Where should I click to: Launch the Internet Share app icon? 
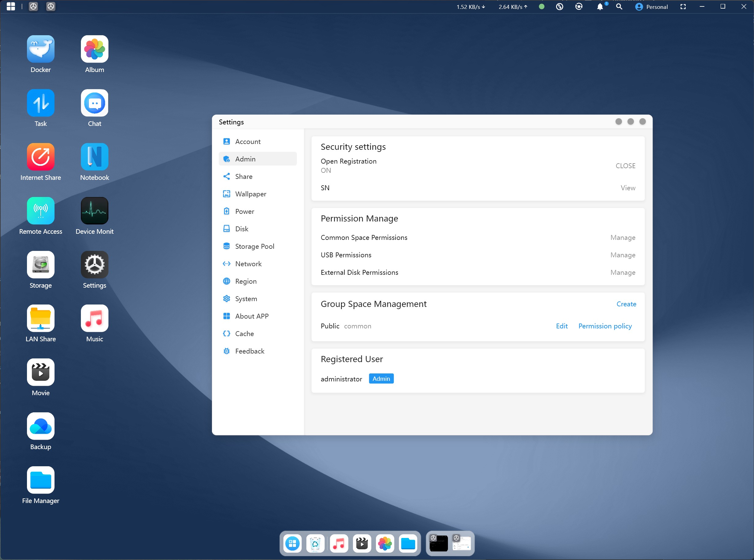point(41,157)
